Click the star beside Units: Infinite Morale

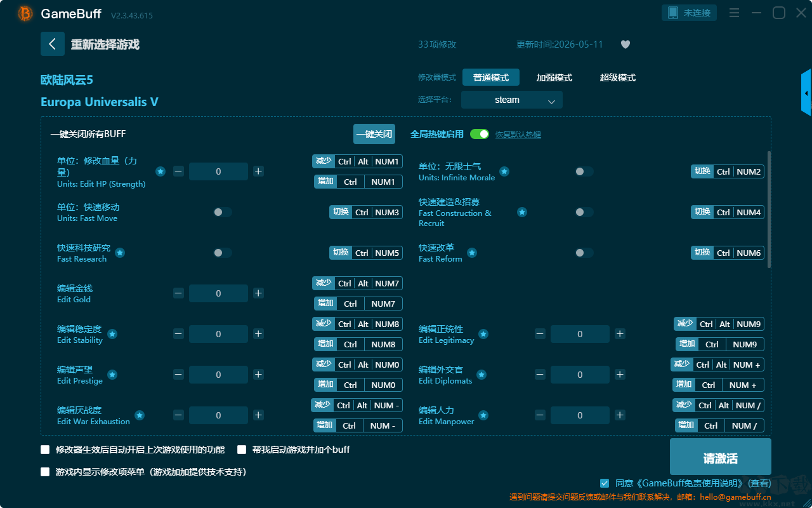point(504,171)
